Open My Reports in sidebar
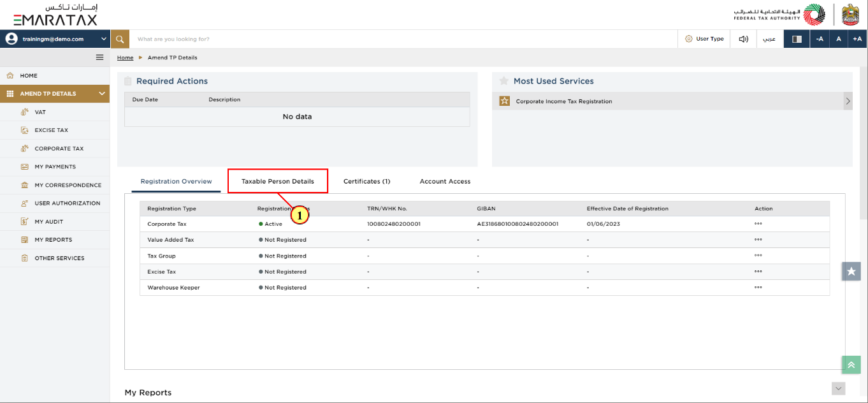 pos(55,240)
